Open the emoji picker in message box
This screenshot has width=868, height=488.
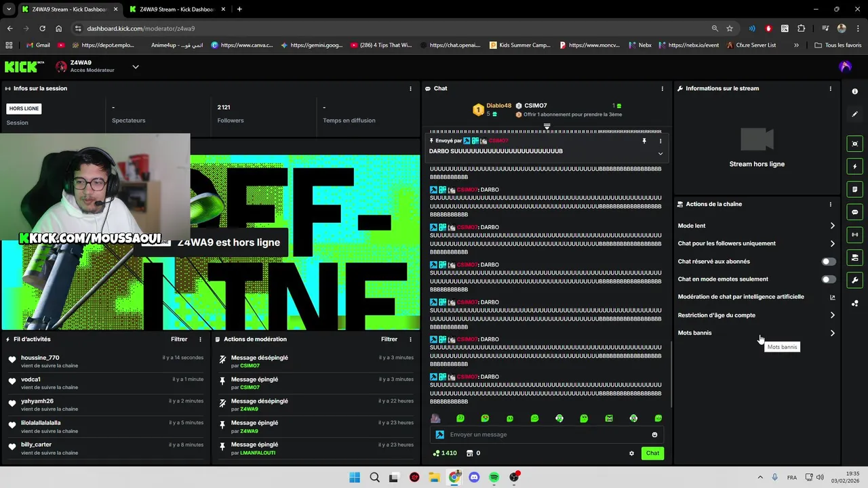pos(654,434)
